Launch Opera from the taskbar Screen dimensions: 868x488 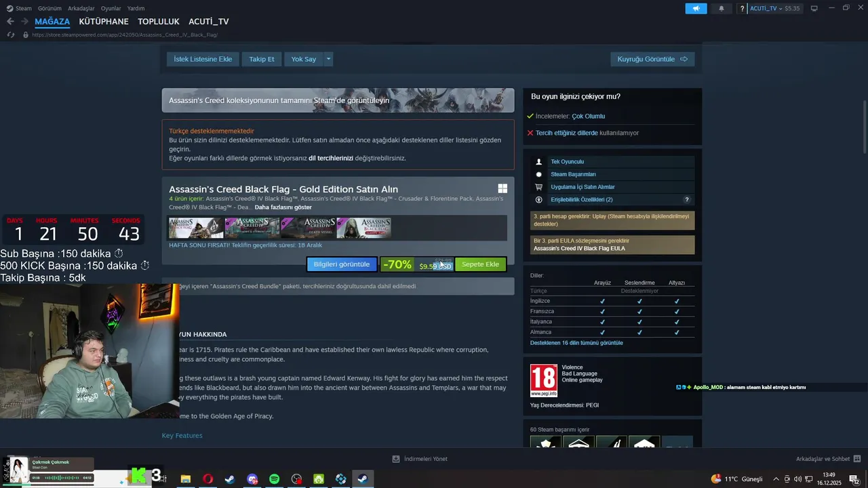tap(208, 479)
